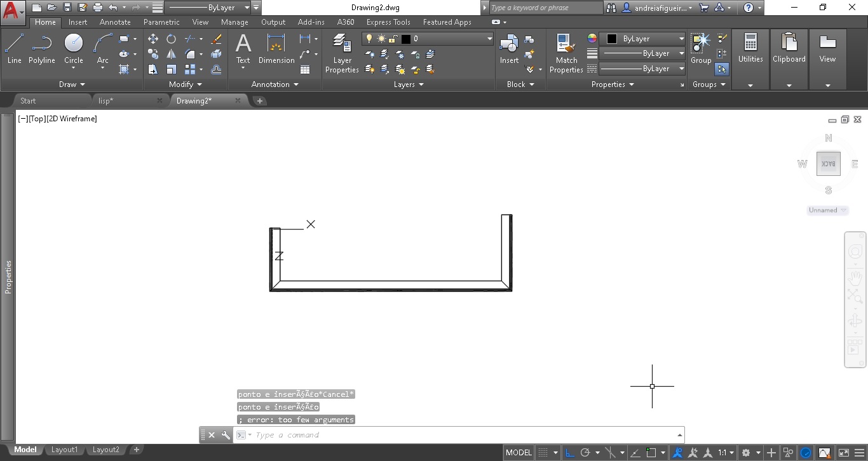The image size is (868, 461).
Task: Click the ViewCube BACK face
Action: 829,164
